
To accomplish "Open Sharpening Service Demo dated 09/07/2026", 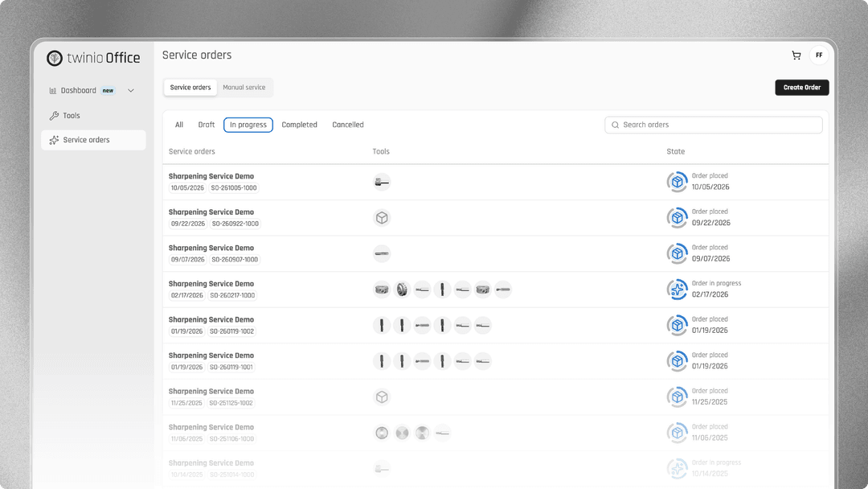I will point(211,248).
